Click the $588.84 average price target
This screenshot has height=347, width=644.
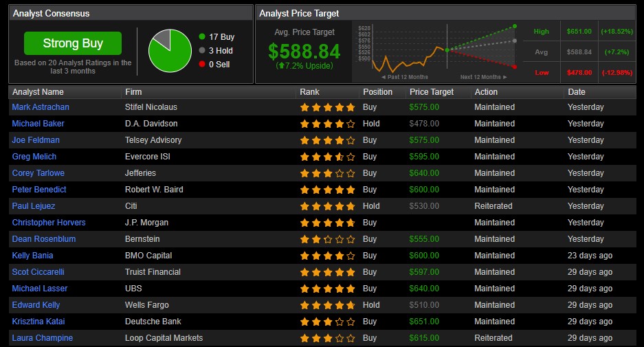pyautogui.click(x=304, y=52)
